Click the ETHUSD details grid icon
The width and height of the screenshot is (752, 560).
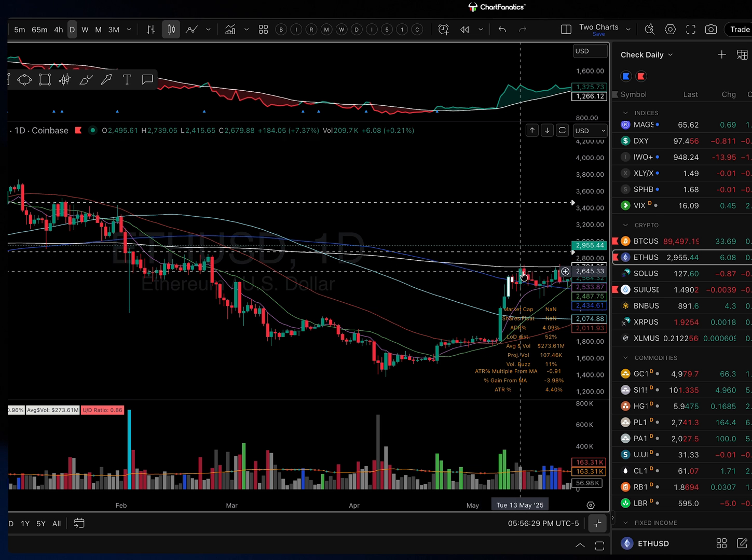721,543
